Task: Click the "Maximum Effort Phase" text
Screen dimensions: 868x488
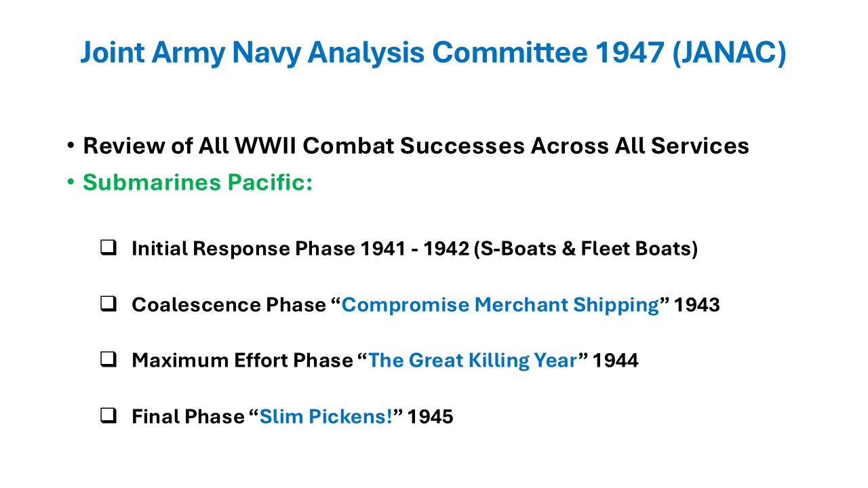Action: [x=242, y=361]
